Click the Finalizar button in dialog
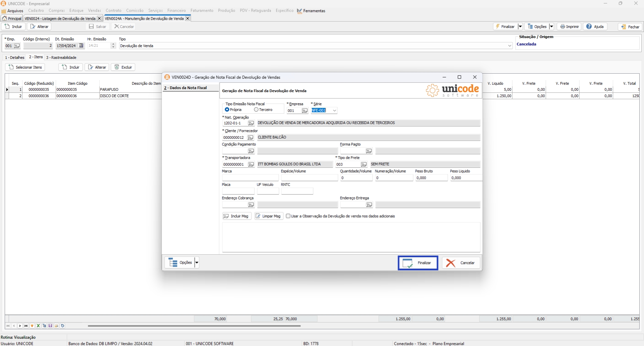Image resolution: width=644 pixels, height=346 pixels. [418, 263]
